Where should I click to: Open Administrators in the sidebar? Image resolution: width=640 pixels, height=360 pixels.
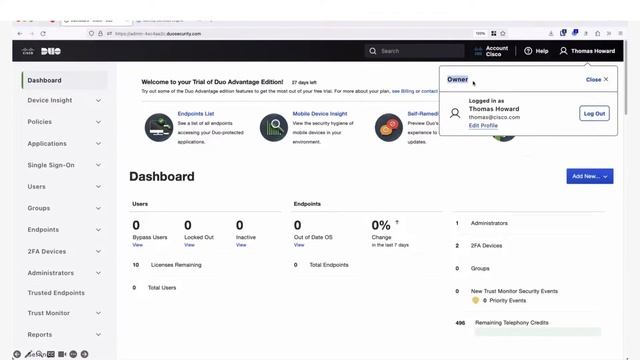pos(51,273)
